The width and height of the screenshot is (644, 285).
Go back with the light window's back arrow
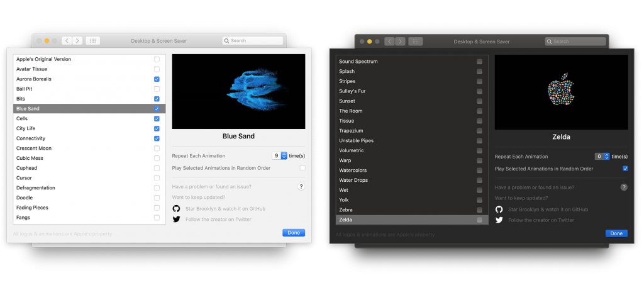67,41
